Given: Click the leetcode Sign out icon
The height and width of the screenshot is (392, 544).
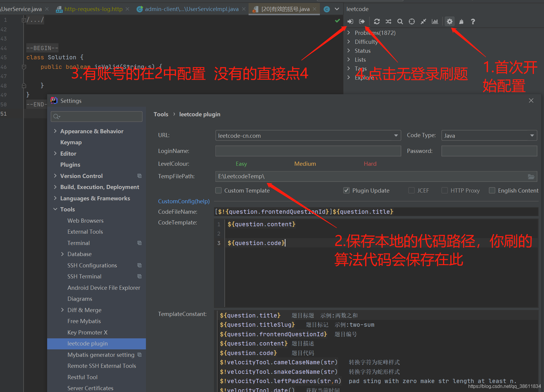Looking at the screenshot, I should click(362, 21).
